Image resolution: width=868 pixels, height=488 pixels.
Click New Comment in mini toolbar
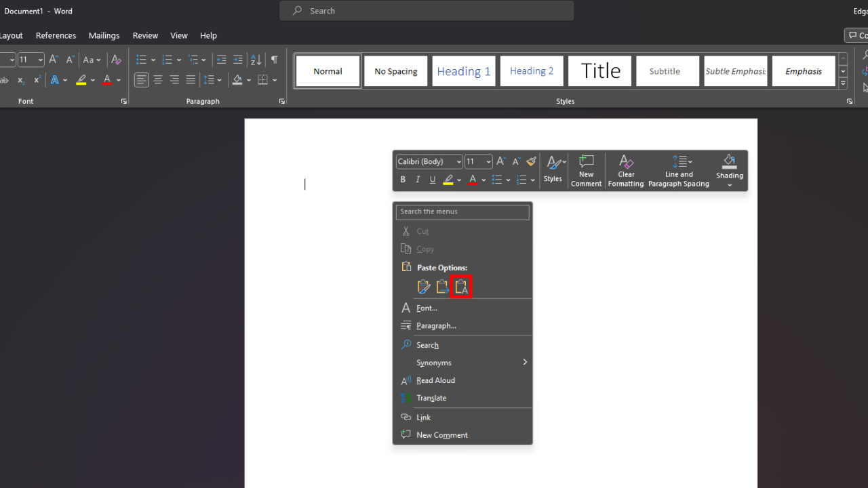click(x=586, y=171)
